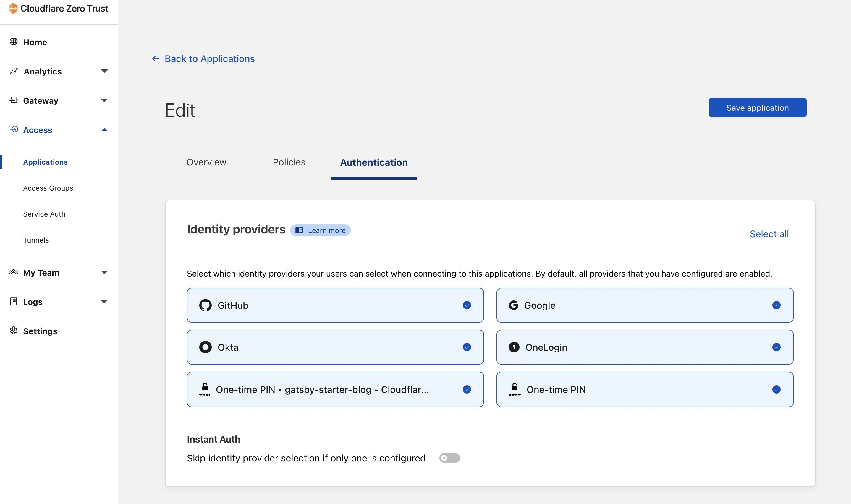Click the Home globe icon
Screen dimensions: 851x504
coord(14,41)
